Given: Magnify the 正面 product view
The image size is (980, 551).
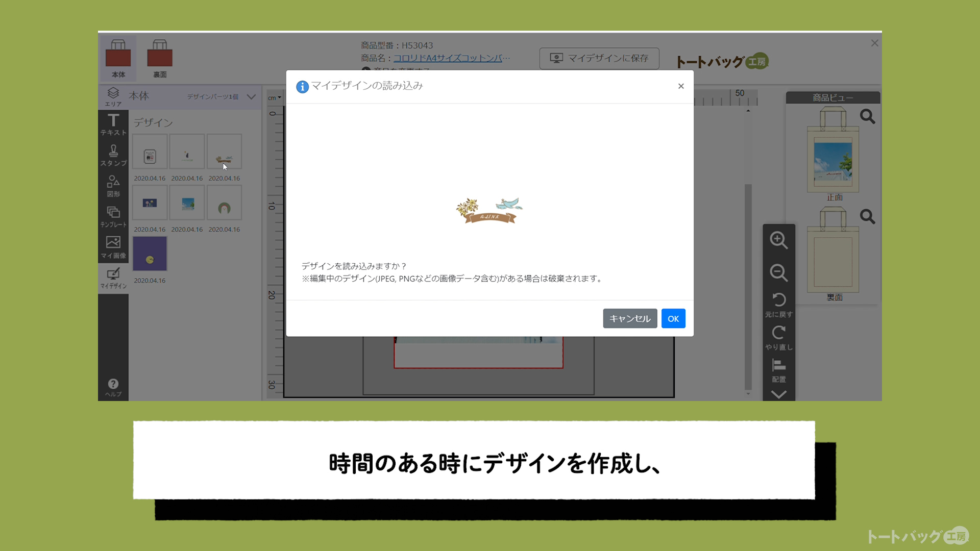Looking at the screenshot, I should 868,117.
